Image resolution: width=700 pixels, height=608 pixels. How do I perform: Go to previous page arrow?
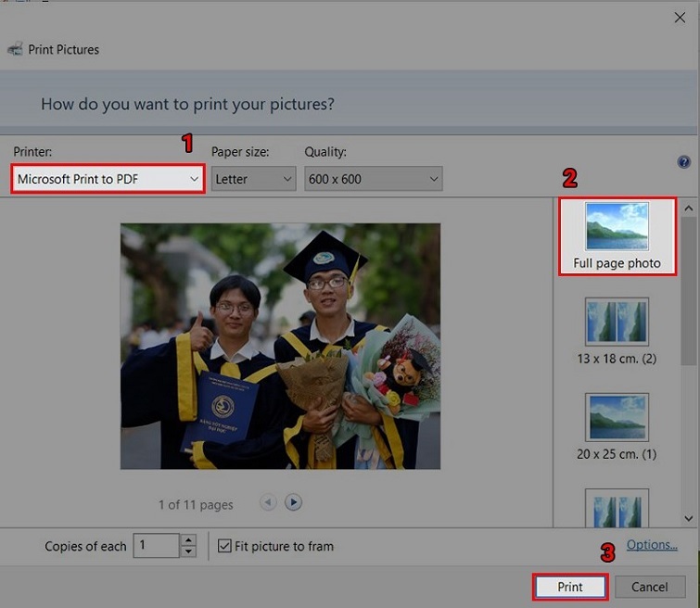[x=269, y=502]
